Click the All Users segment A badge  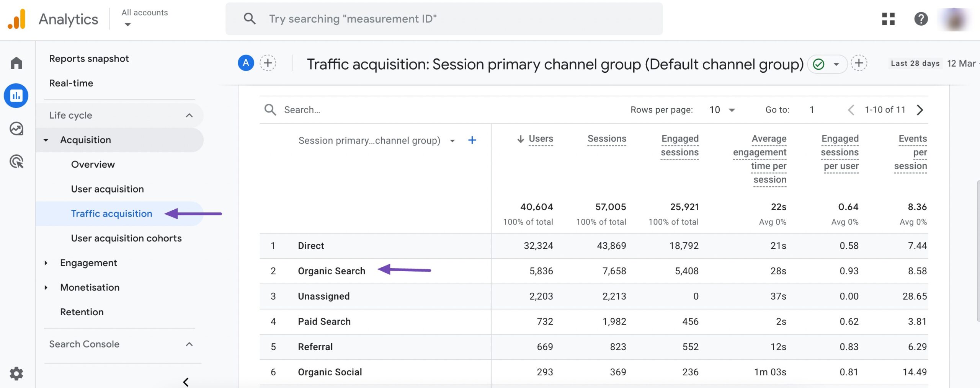point(246,63)
